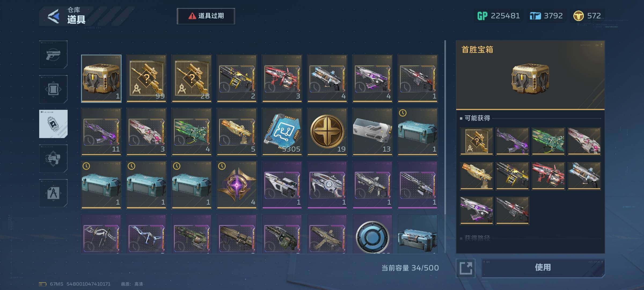Click the GP currency balance
The width and height of the screenshot is (644, 290).
pos(499,16)
